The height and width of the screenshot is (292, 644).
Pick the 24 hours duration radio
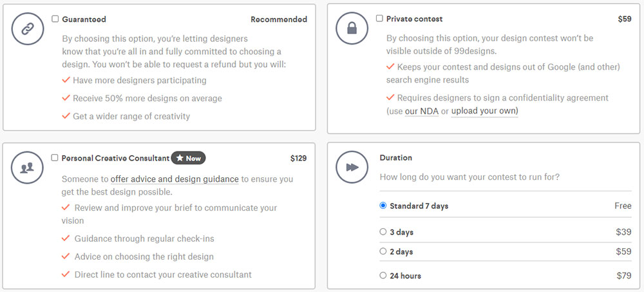pos(383,275)
